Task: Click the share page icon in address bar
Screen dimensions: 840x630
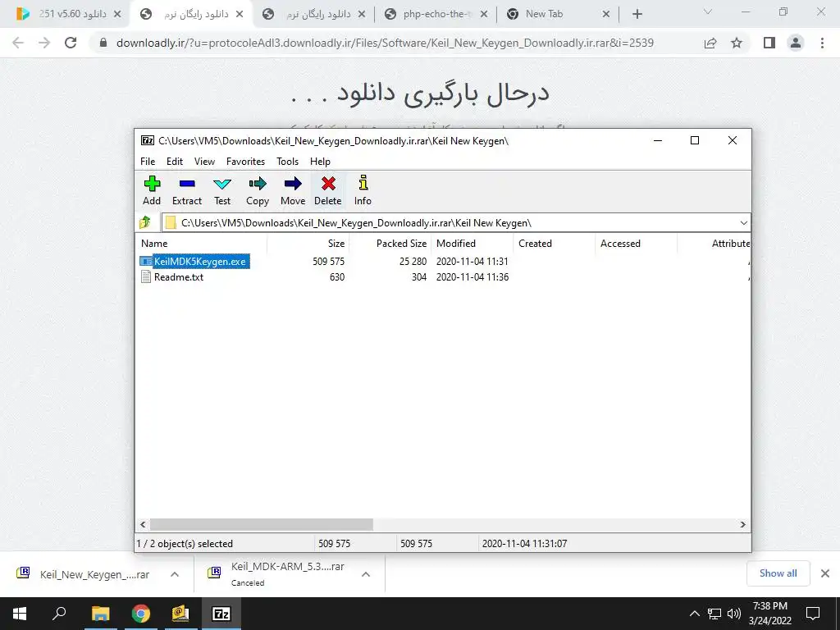Action: click(x=710, y=43)
